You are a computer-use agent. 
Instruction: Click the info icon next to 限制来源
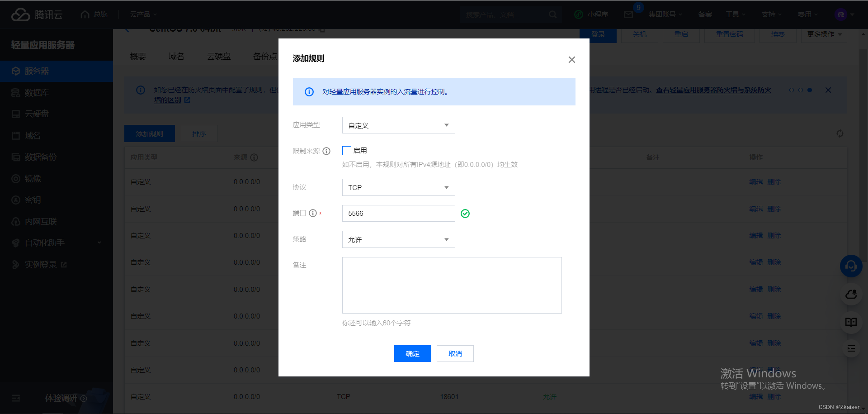tap(326, 151)
